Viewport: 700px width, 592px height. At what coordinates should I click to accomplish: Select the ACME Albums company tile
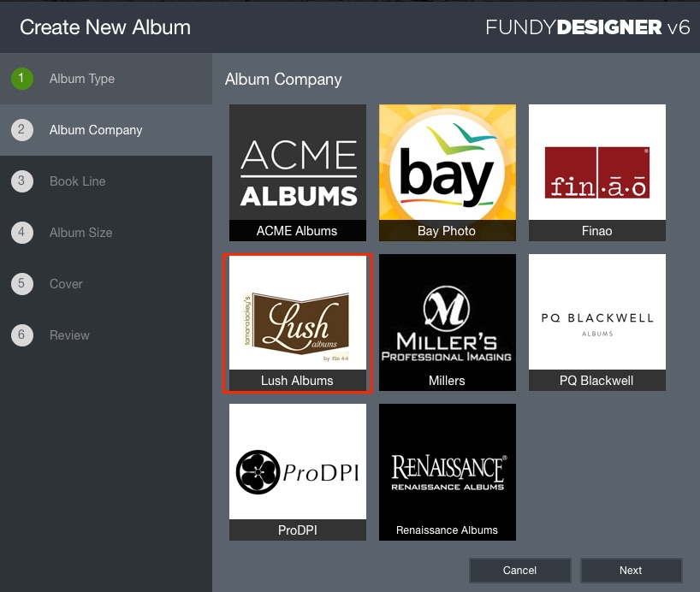coord(297,173)
